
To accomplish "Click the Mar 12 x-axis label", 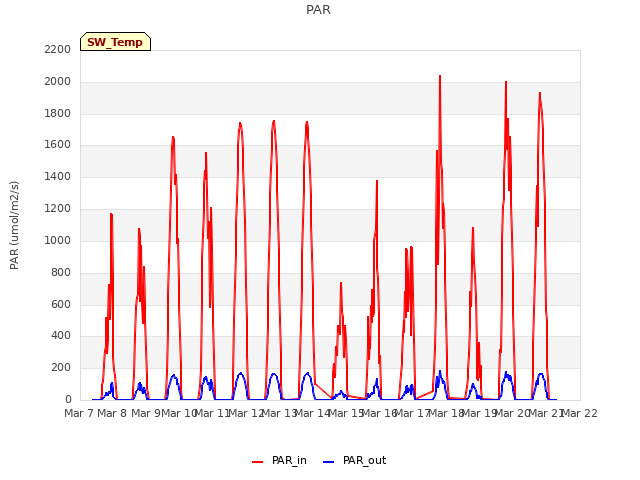I will (x=245, y=413).
